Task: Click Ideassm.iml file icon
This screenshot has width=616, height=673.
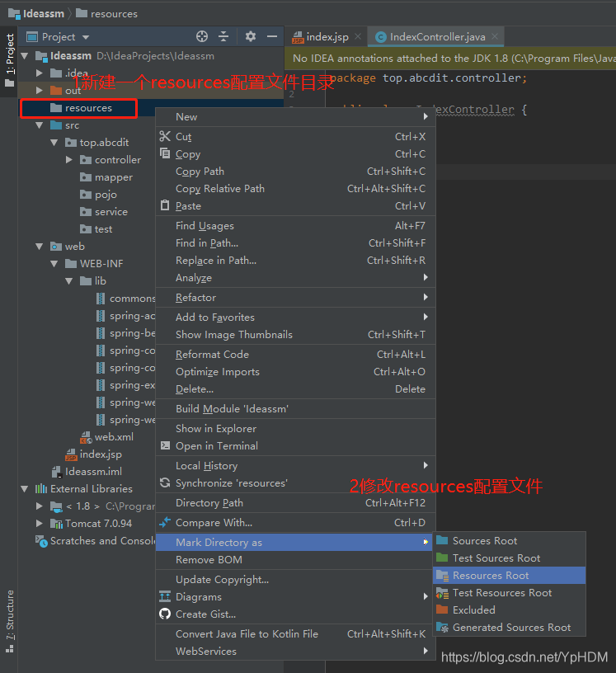Action: coord(56,472)
